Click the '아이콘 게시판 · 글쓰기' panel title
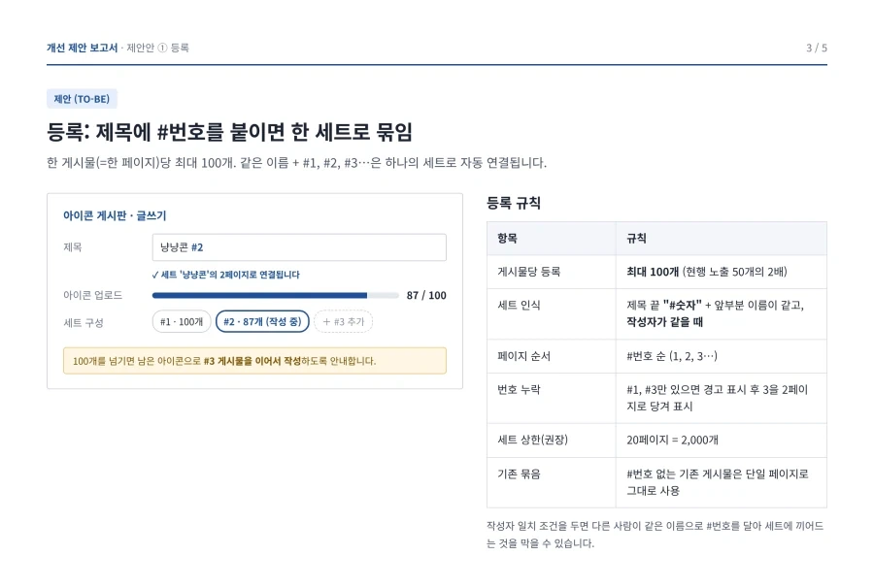Viewport: 874px width, 588px height. click(x=115, y=215)
